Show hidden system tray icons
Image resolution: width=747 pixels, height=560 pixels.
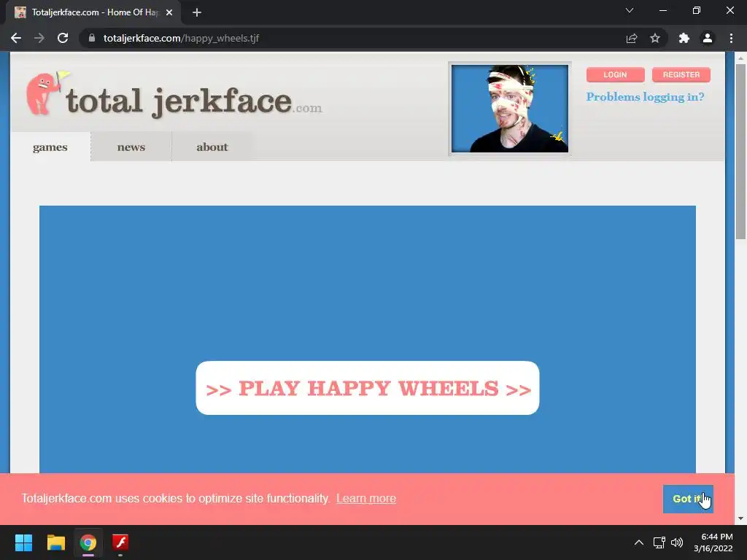(x=639, y=542)
